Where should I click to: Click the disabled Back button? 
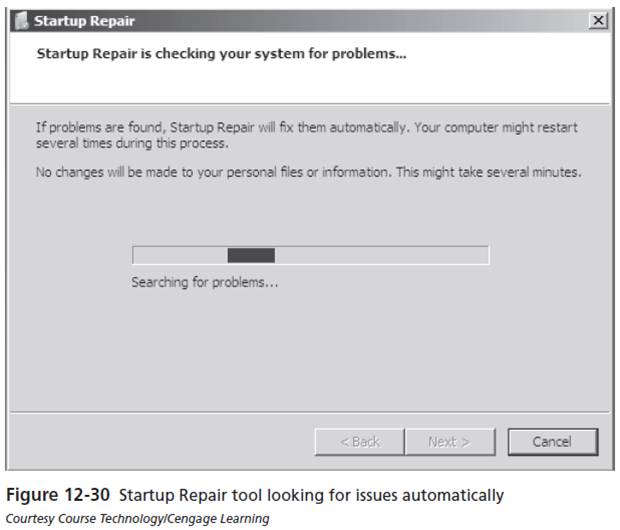point(360,442)
